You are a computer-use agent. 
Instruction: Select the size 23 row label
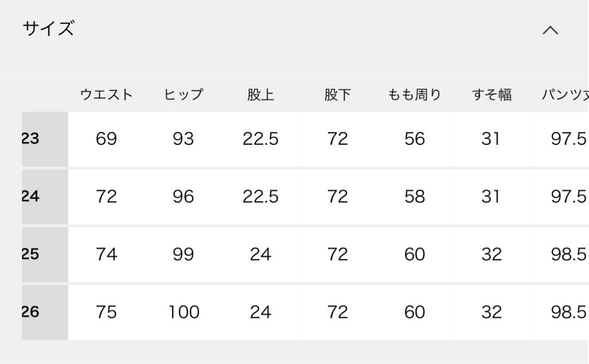32,139
